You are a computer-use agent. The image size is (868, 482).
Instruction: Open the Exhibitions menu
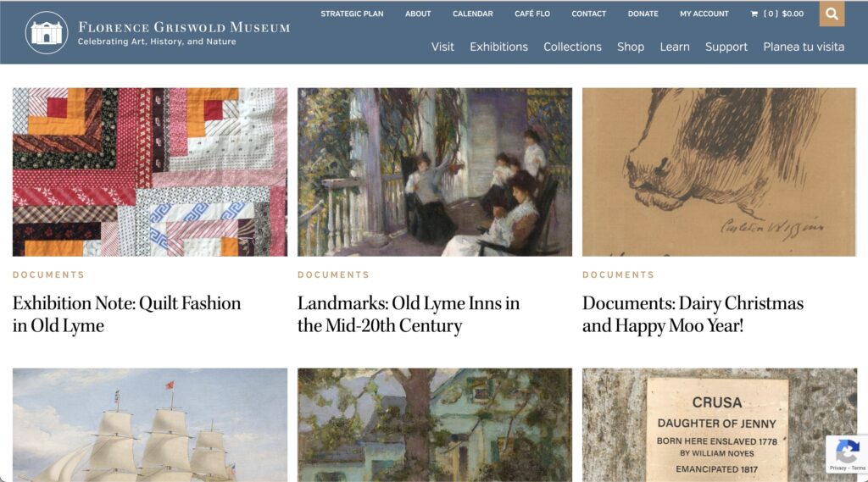coord(498,47)
